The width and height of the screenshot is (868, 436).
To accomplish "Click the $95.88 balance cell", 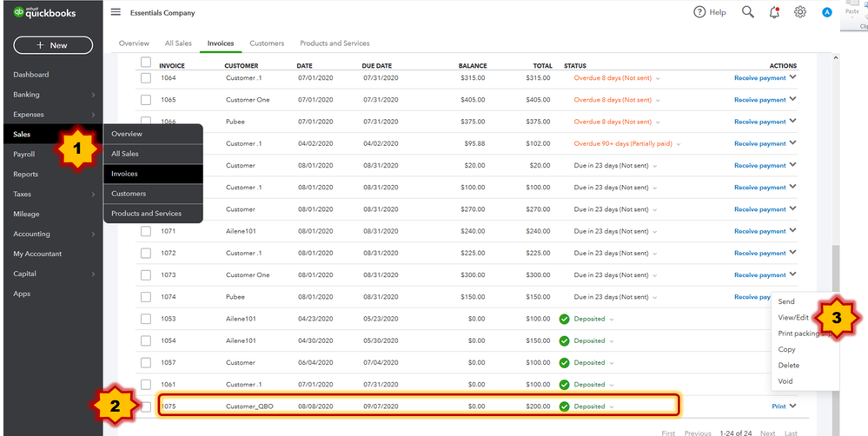I will click(x=474, y=144).
